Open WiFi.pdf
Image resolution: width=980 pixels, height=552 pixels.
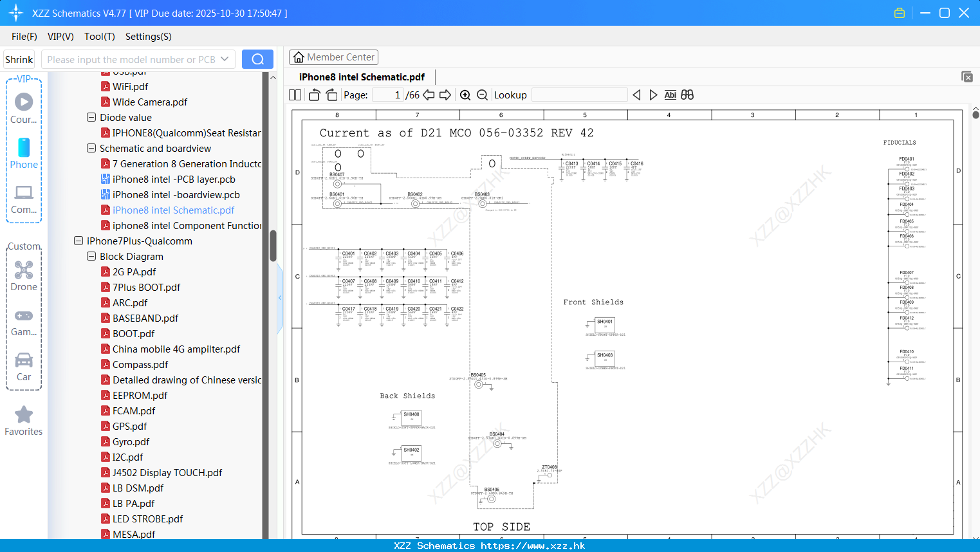tap(130, 87)
